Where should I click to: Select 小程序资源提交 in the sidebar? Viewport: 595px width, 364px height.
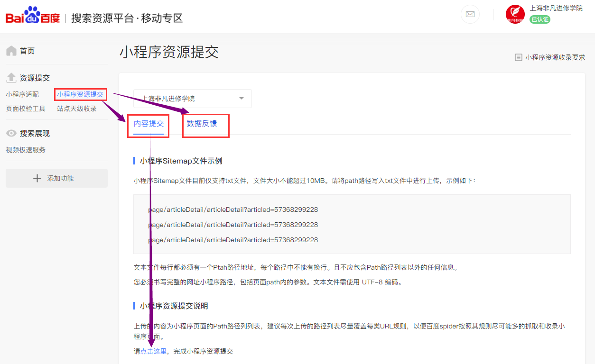[80, 94]
